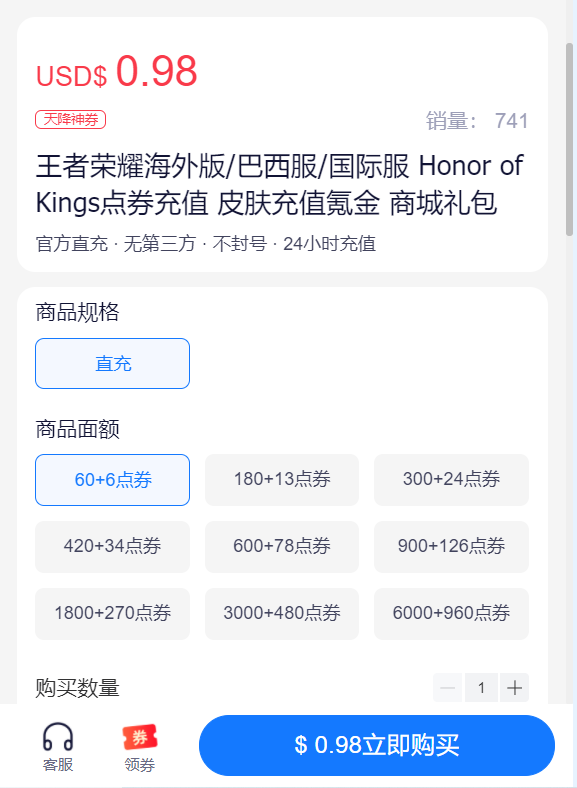
Task: Pick the 1800+270点券 package
Action: [x=113, y=614]
